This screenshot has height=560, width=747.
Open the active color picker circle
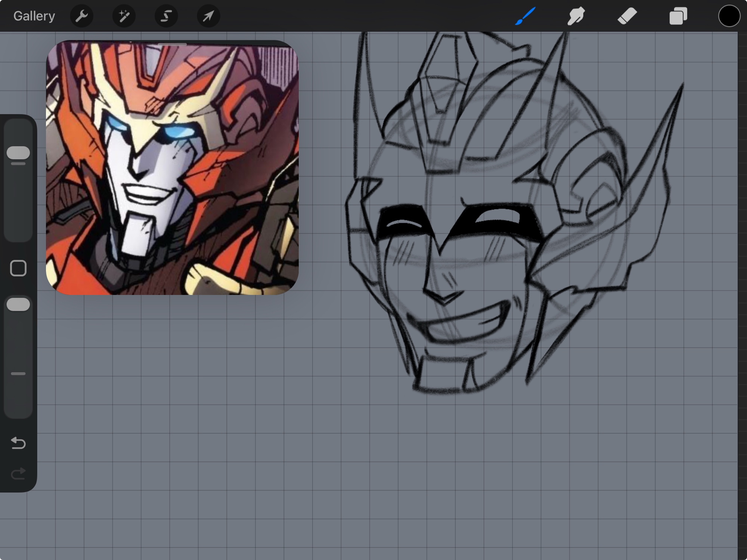coord(729,16)
